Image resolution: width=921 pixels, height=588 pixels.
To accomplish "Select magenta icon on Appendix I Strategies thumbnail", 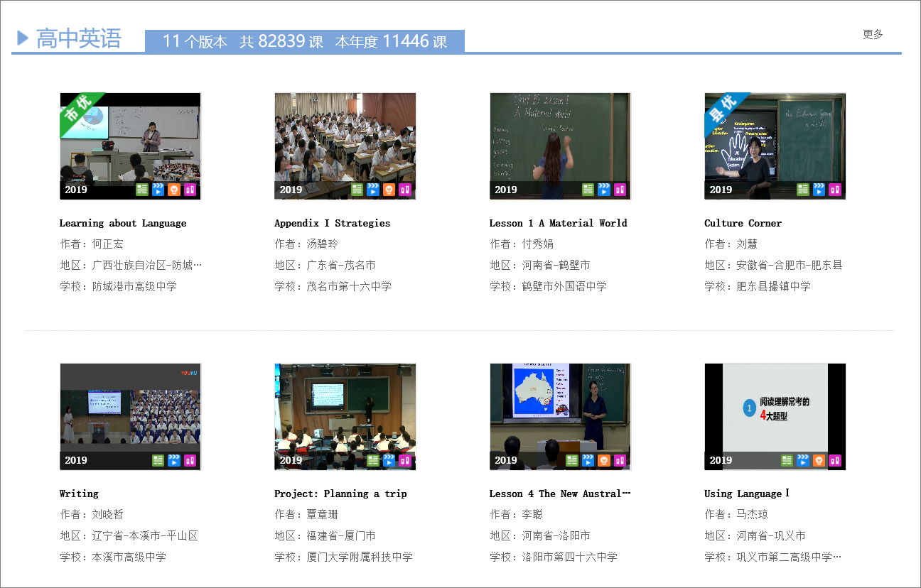I will click(404, 190).
